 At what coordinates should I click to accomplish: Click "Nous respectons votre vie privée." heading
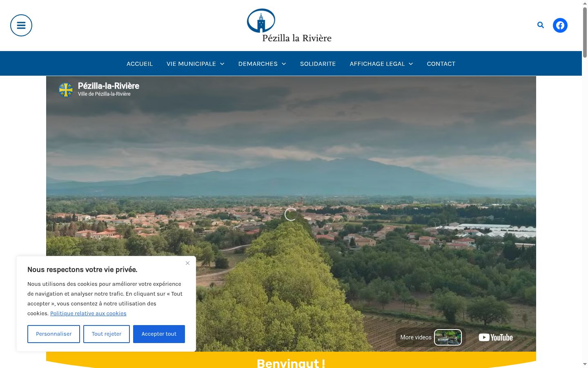(x=82, y=269)
